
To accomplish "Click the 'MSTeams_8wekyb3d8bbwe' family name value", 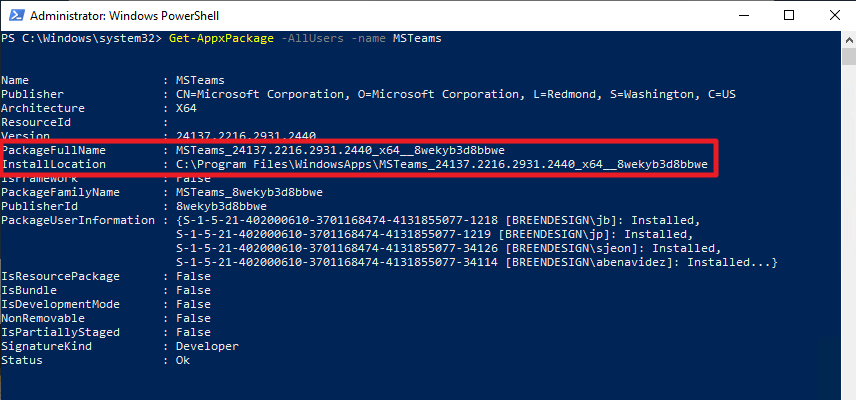I will 249,192.
